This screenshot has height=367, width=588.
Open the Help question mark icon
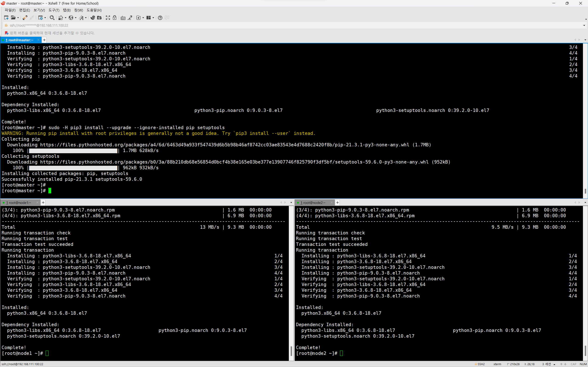point(160,18)
